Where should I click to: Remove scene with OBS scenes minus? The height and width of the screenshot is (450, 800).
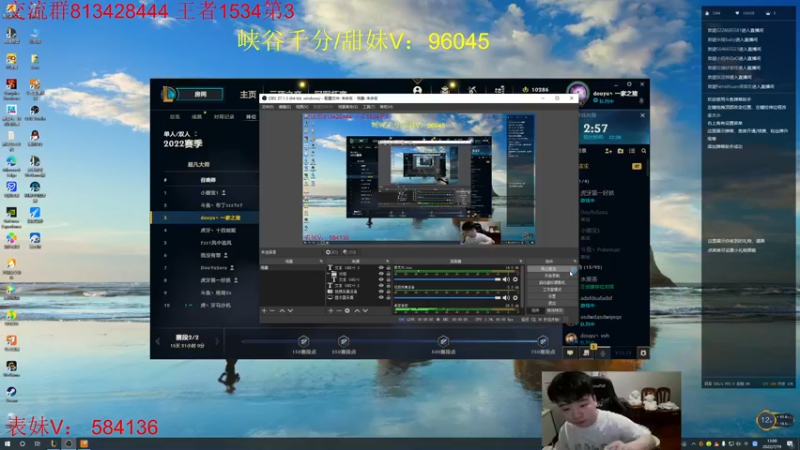tap(272, 310)
